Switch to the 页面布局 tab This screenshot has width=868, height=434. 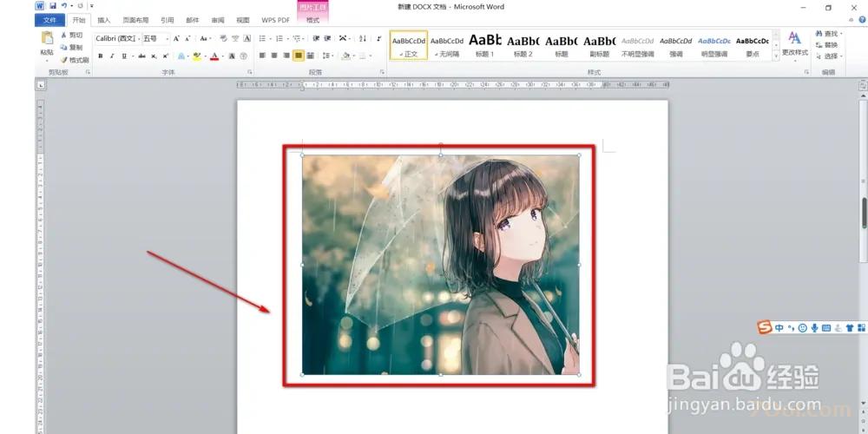click(135, 20)
